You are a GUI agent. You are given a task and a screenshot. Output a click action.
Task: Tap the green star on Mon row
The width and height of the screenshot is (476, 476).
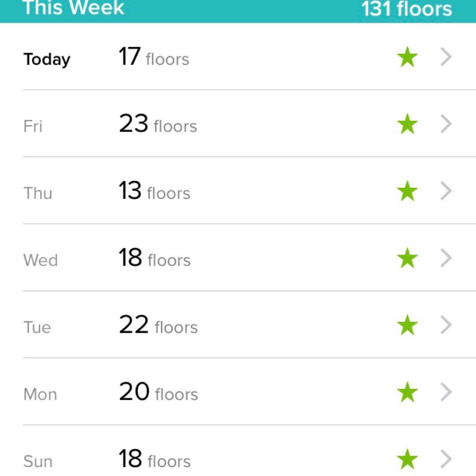coord(407,393)
